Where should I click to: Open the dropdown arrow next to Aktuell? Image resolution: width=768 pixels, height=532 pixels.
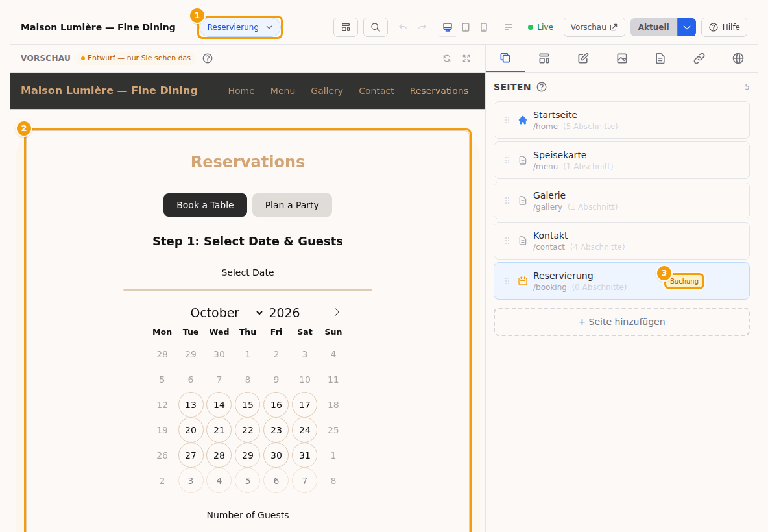[687, 27]
